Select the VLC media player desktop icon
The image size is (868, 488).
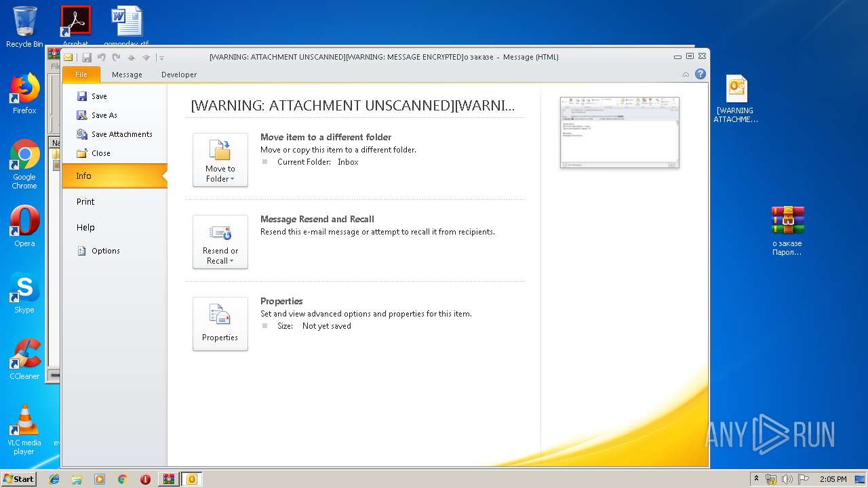coord(24,430)
